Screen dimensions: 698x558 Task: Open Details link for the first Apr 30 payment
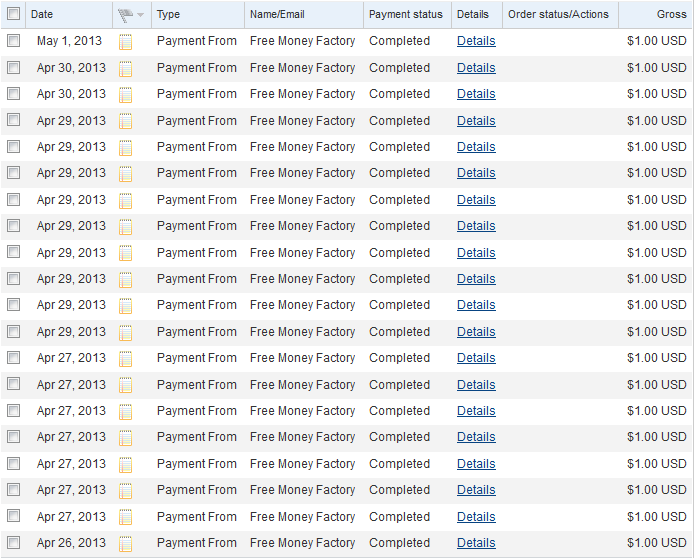click(476, 68)
